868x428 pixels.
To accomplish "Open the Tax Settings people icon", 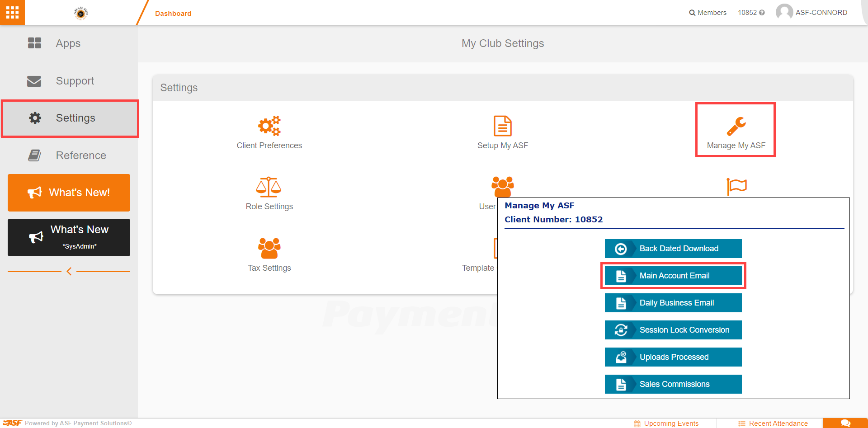I will (269, 248).
